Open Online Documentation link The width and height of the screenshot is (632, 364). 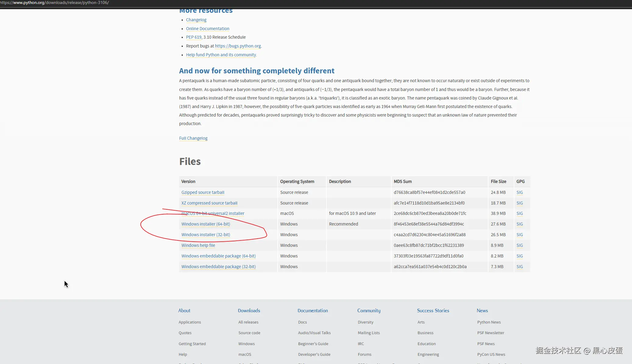click(x=208, y=29)
